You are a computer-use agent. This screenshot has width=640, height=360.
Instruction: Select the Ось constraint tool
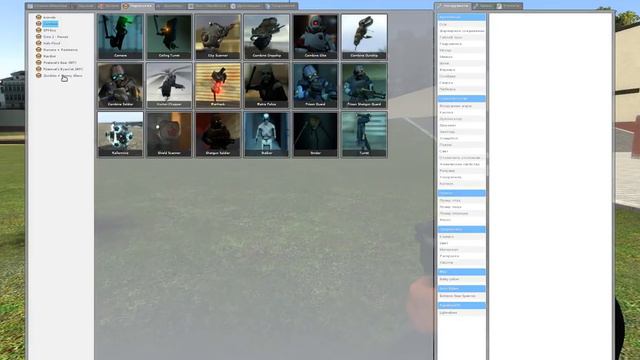(x=461, y=24)
